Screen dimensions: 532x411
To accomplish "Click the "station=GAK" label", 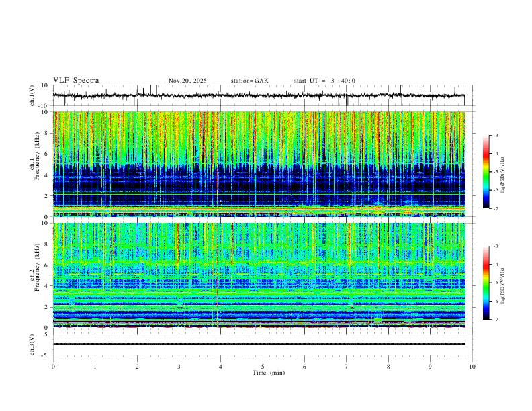I will coord(250,81).
